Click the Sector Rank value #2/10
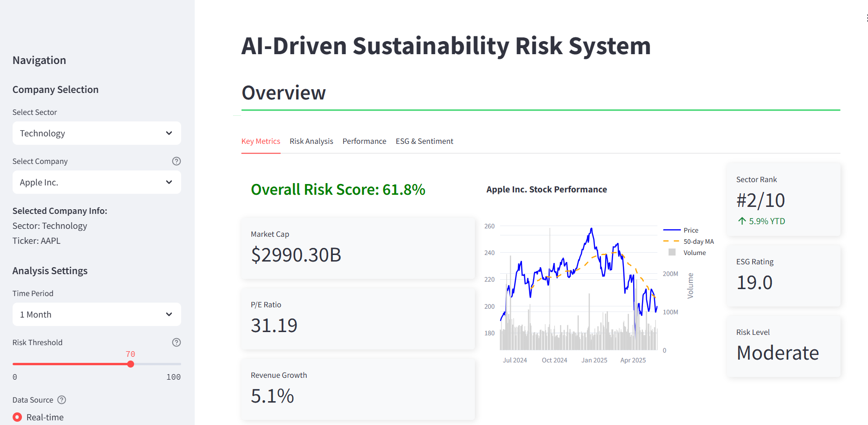Viewport: 868px width, 425px height. click(x=761, y=200)
